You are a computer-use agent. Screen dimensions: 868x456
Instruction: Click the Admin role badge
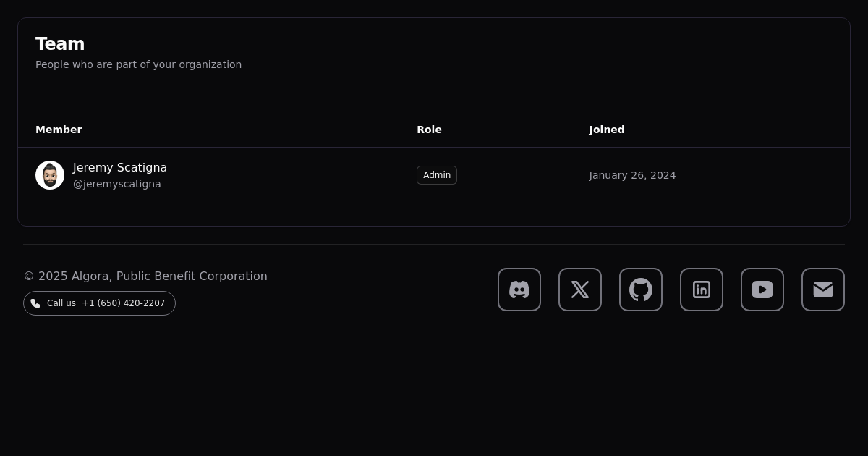click(x=437, y=175)
